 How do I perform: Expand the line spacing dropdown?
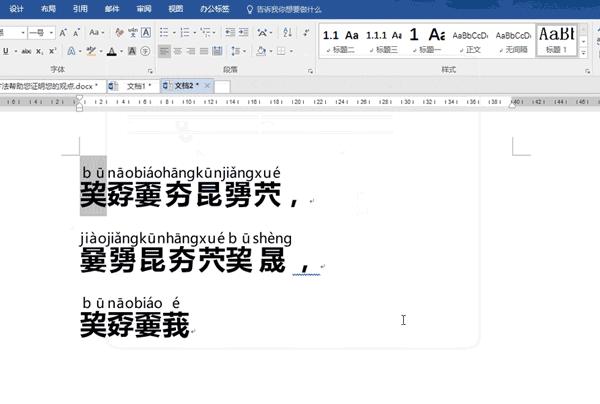point(244,51)
